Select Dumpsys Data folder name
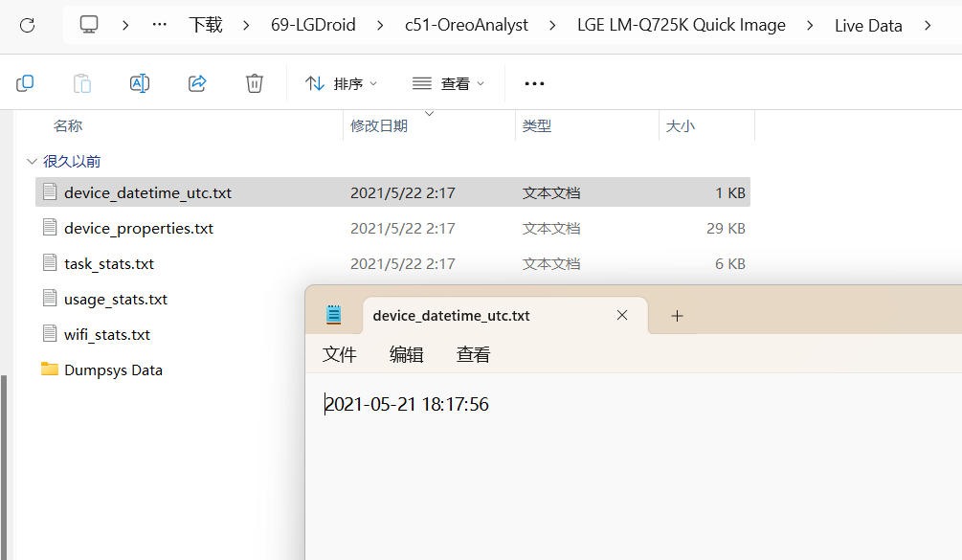This screenshot has width=962, height=560. point(114,370)
